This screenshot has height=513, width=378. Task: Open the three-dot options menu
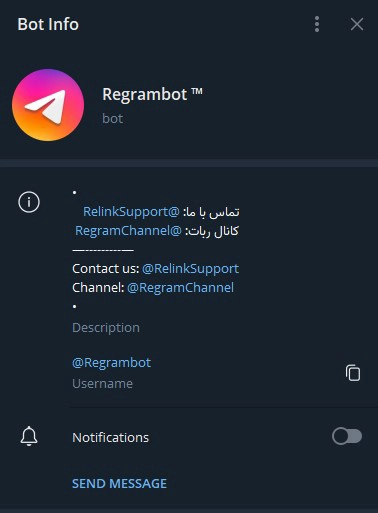[317, 24]
